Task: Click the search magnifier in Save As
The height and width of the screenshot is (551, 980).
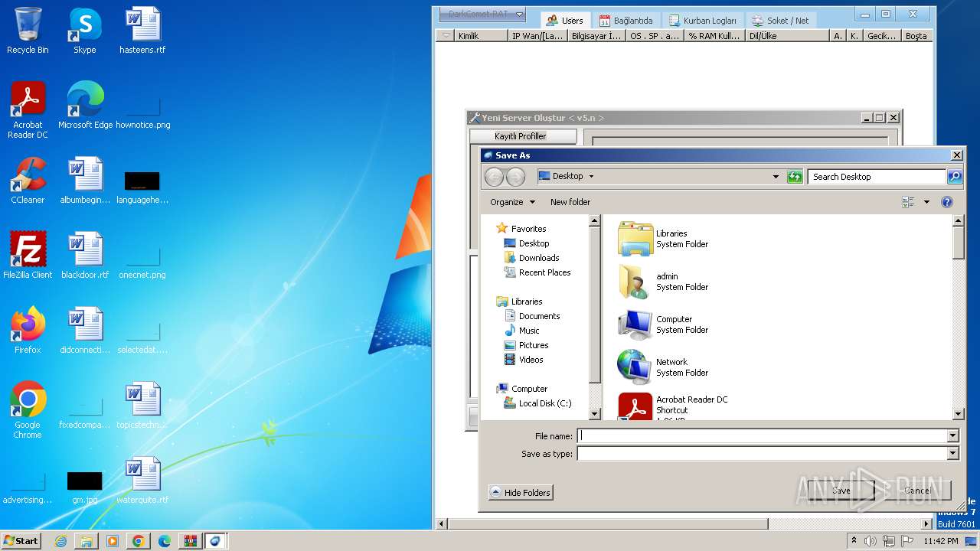Action: click(954, 177)
